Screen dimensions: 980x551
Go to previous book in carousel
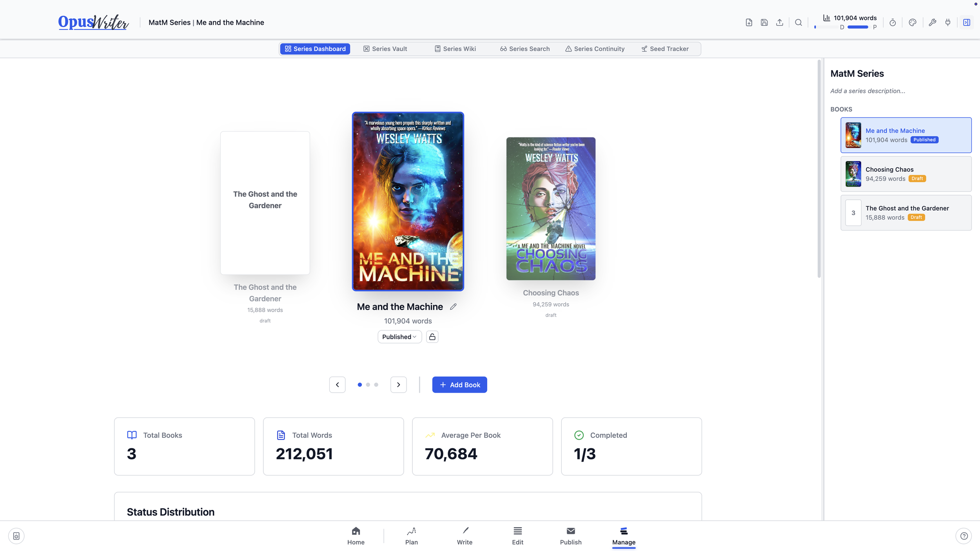337,384
